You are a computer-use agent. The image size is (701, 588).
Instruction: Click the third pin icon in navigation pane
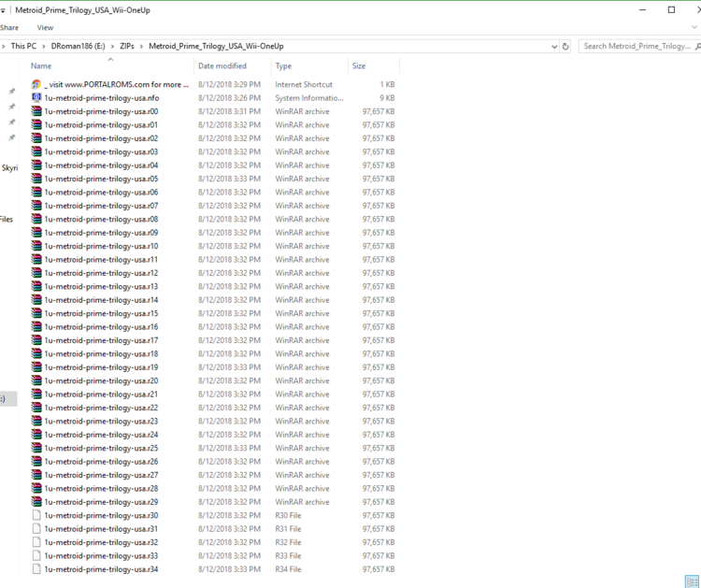pos(12,122)
